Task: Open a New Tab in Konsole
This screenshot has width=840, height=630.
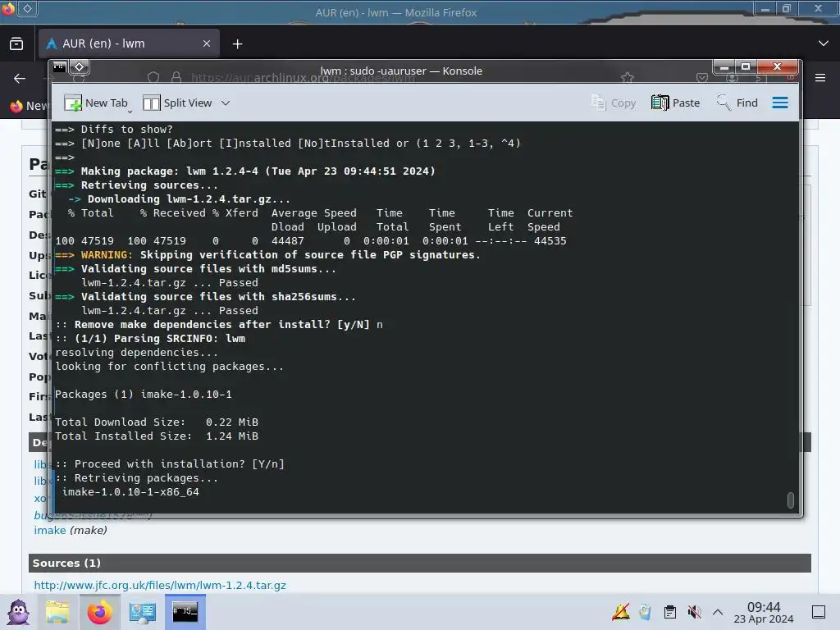Action: (x=96, y=103)
